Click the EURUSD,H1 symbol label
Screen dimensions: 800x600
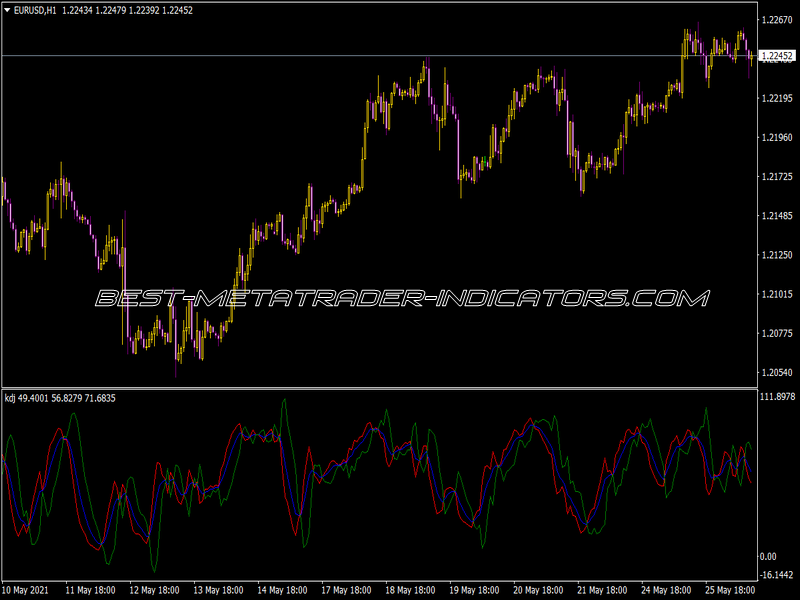35,10
